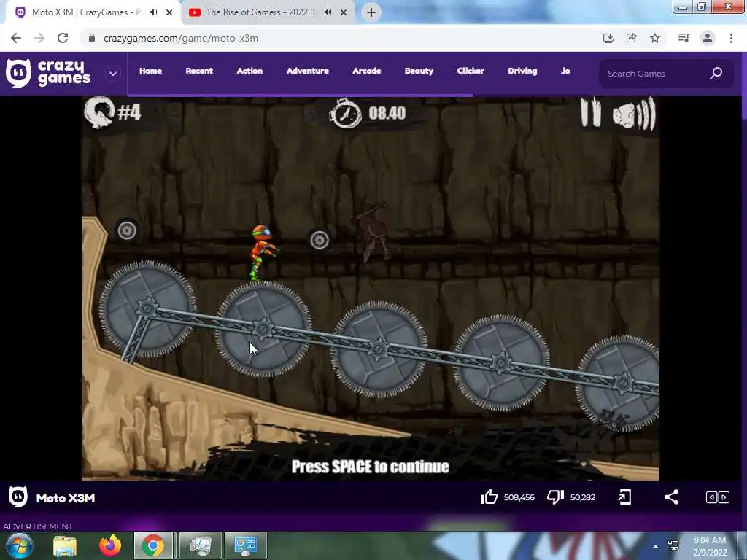Click the in-game stopwatch timer icon
This screenshot has width=747, height=560.
click(345, 113)
